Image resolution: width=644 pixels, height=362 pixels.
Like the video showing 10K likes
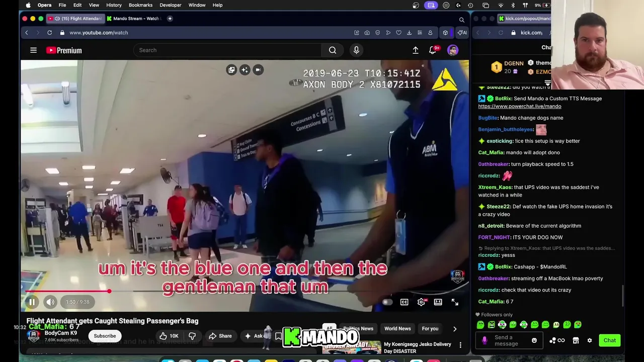[x=169, y=336]
